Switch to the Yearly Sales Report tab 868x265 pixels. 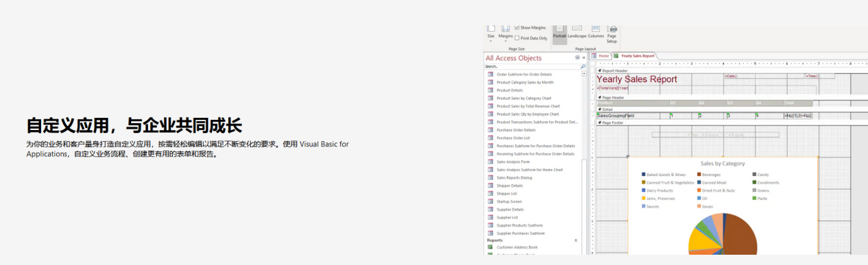(x=634, y=55)
